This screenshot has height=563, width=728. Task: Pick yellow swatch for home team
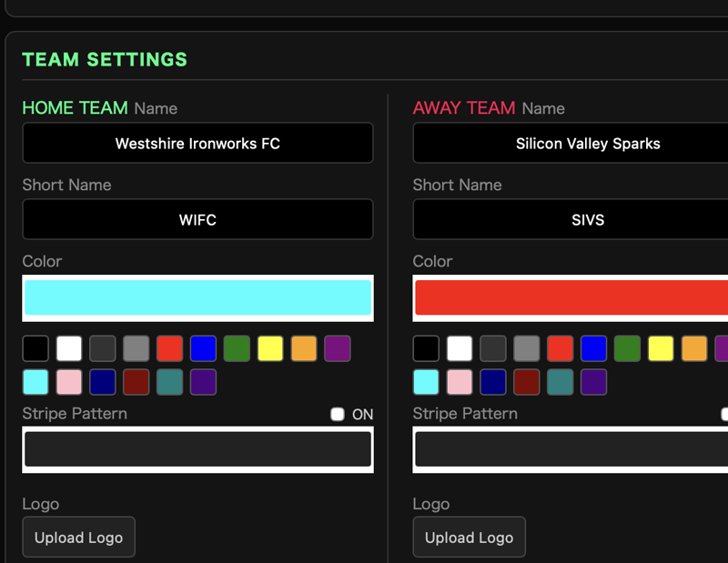click(x=270, y=348)
